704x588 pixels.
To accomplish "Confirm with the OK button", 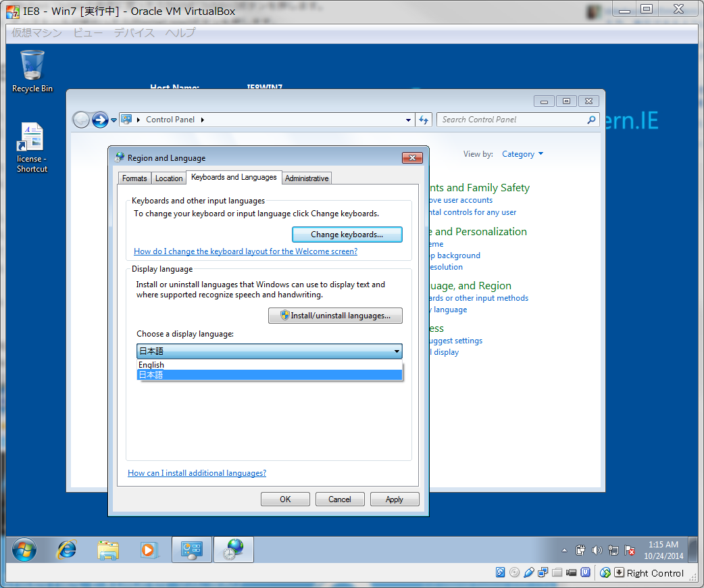I will pyautogui.click(x=286, y=499).
